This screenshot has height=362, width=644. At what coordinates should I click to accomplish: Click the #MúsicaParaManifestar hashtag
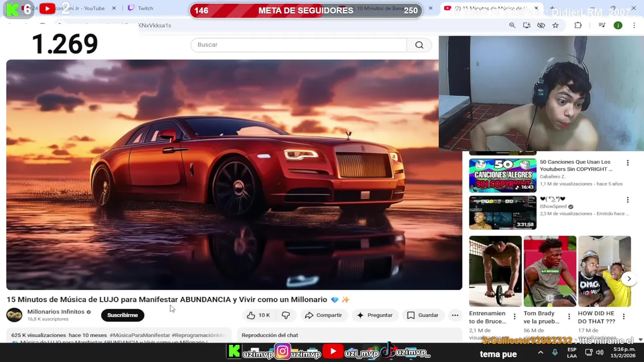pyautogui.click(x=140, y=335)
